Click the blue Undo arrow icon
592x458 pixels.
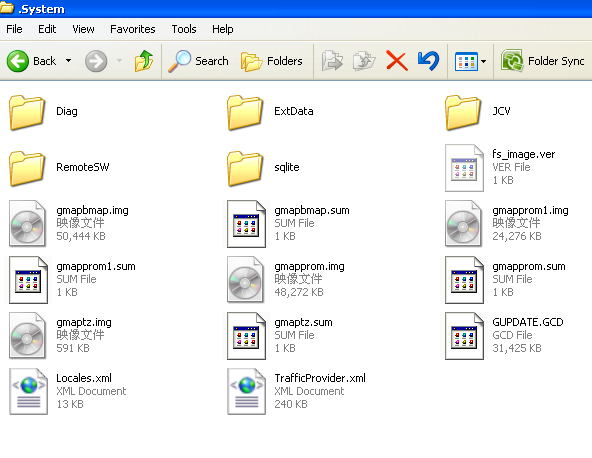429,61
